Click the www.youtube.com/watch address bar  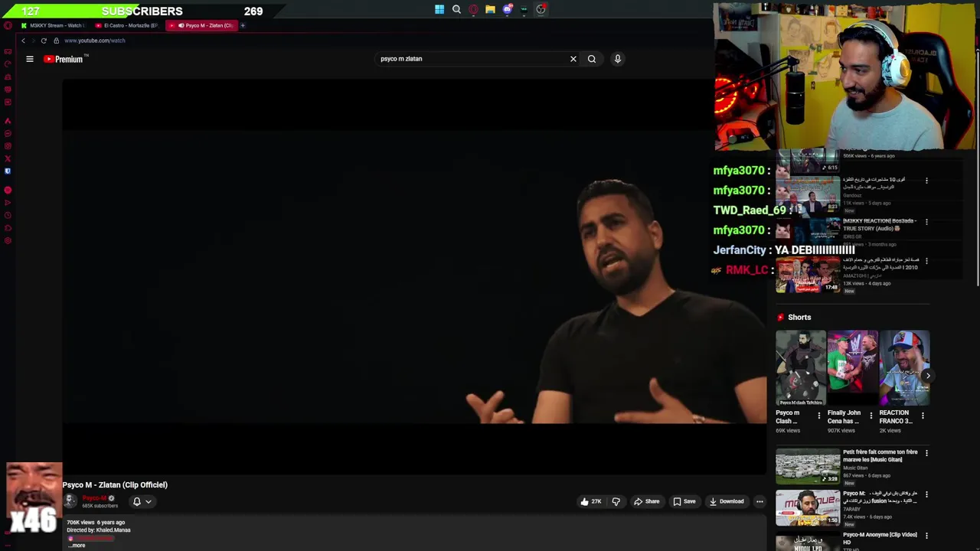point(95,41)
